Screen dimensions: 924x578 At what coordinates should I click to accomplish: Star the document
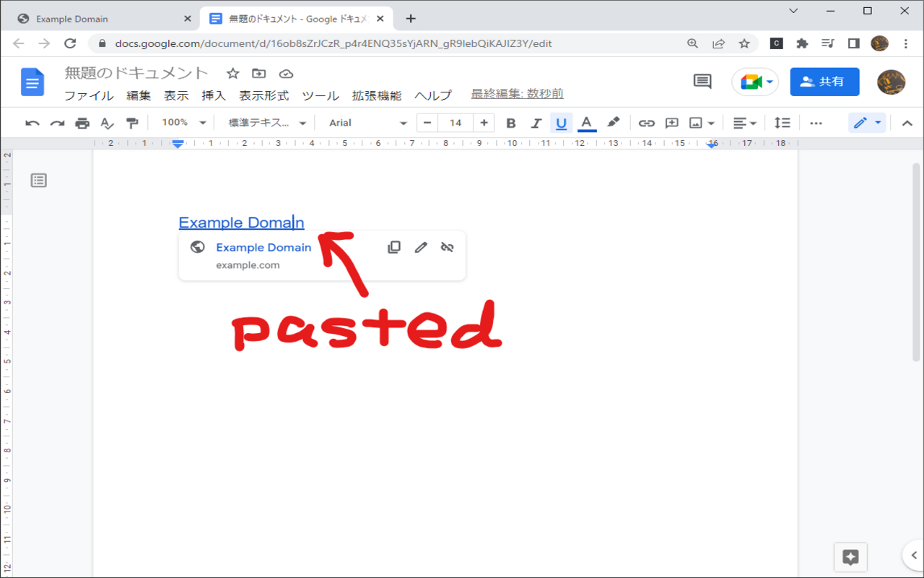tap(232, 74)
